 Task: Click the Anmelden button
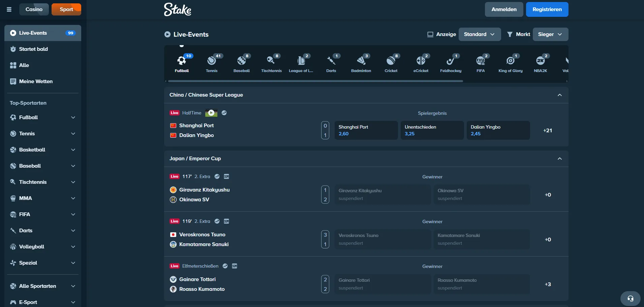click(504, 9)
